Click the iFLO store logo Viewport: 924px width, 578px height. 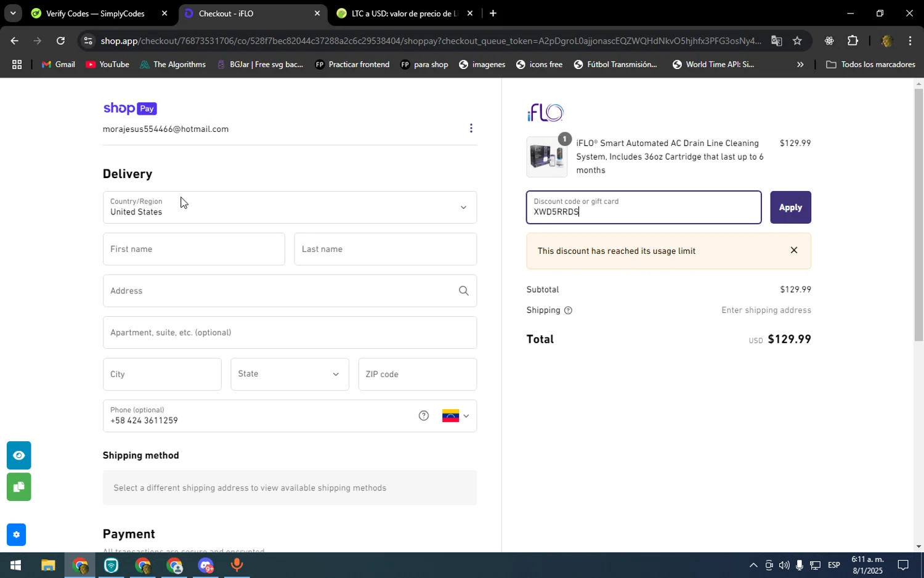click(x=545, y=113)
